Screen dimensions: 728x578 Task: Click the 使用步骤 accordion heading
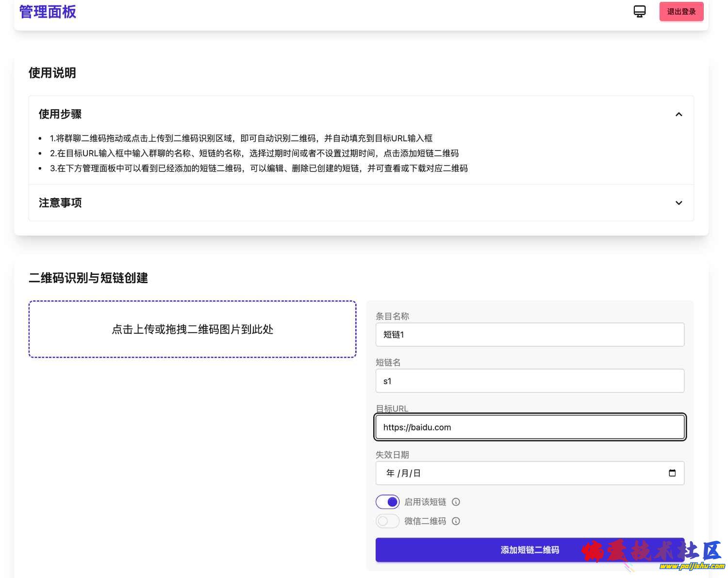pos(60,115)
